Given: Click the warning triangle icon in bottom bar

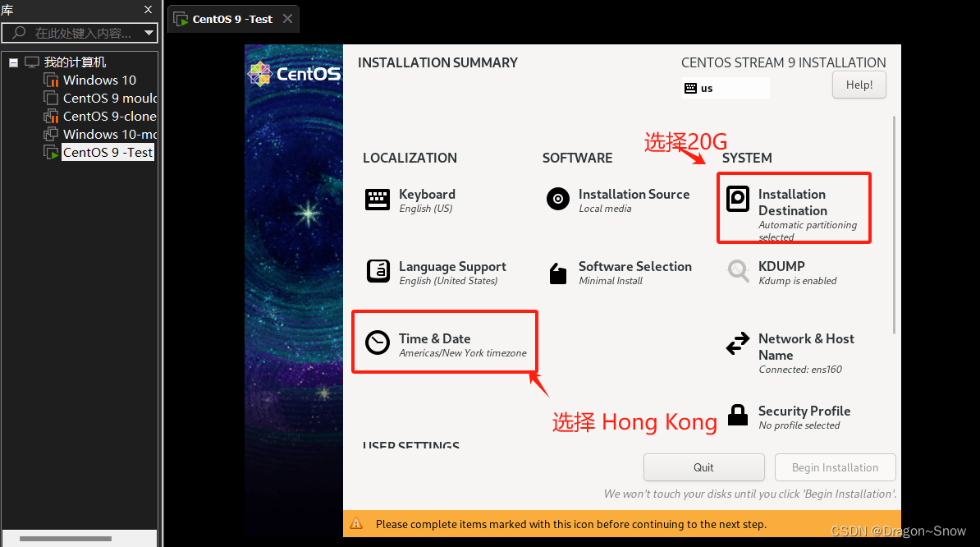Looking at the screenshot, I should 356,524.
